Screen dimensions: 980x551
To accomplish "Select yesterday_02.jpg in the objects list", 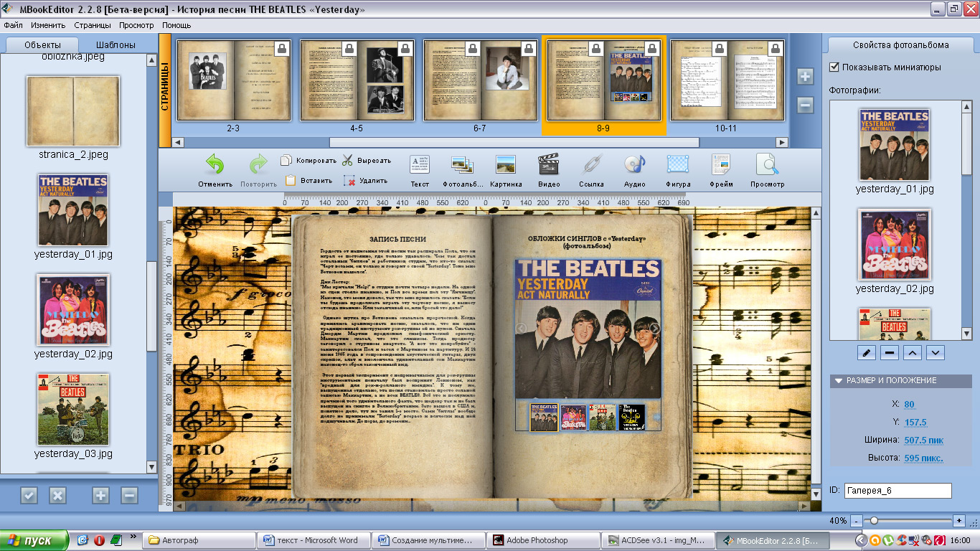I will [73, 309].
